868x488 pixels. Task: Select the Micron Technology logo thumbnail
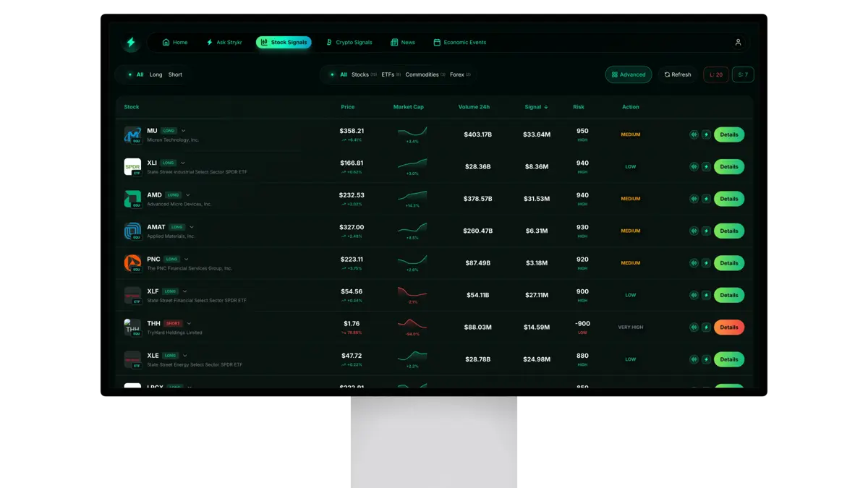coord(133,134)
